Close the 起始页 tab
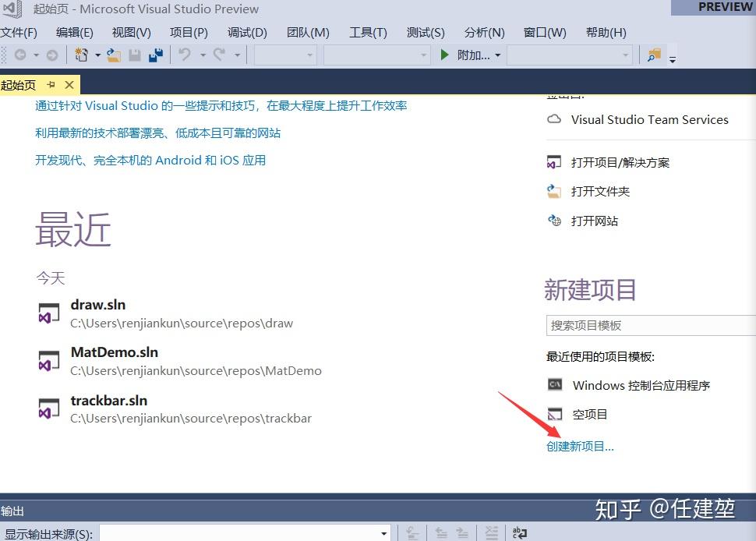 pyautogui.click(x=69, y=85)
